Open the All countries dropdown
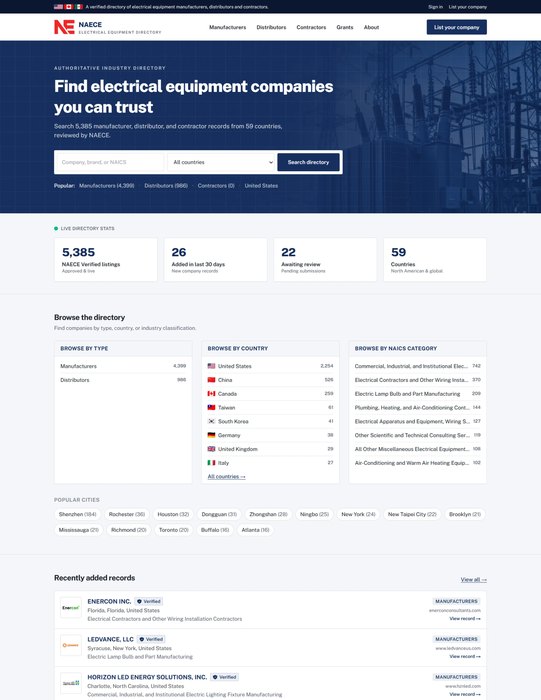This screenshot has height=700, width=541. tap(221, 162)
